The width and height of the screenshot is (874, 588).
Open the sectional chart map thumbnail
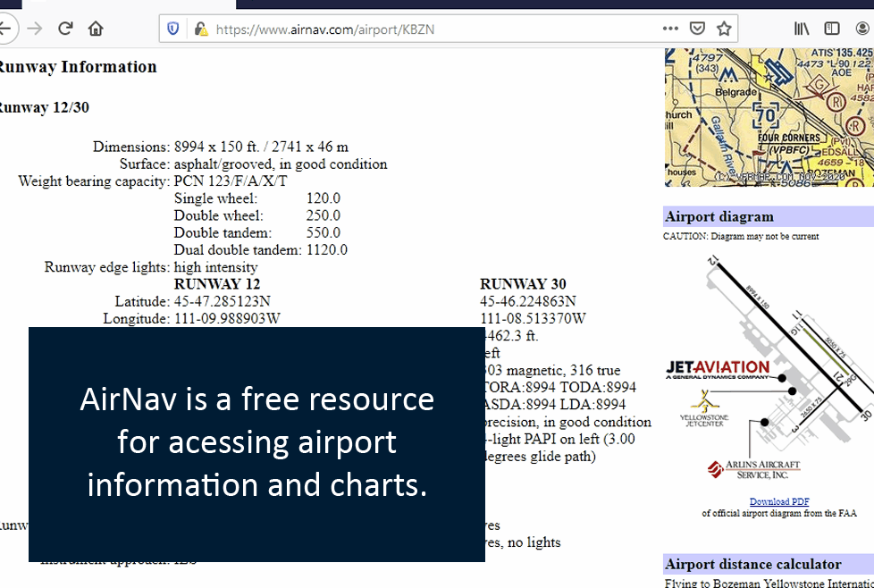769,117
